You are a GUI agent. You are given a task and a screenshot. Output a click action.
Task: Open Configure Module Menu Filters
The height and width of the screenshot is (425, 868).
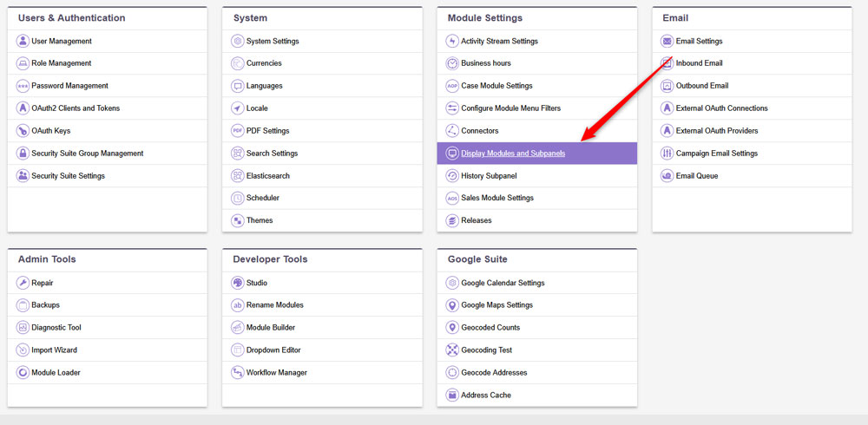point(511,108)
